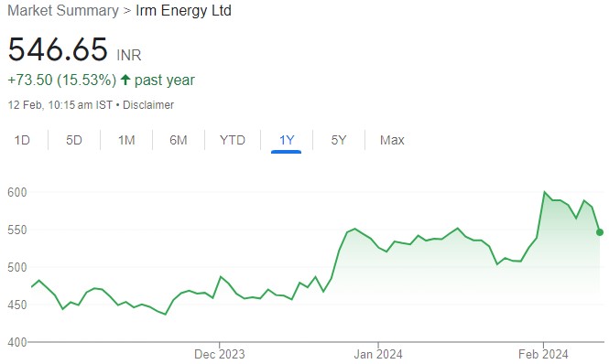Click the 546.65 price value
Screen dimensions: 609x364
(58, 49)
